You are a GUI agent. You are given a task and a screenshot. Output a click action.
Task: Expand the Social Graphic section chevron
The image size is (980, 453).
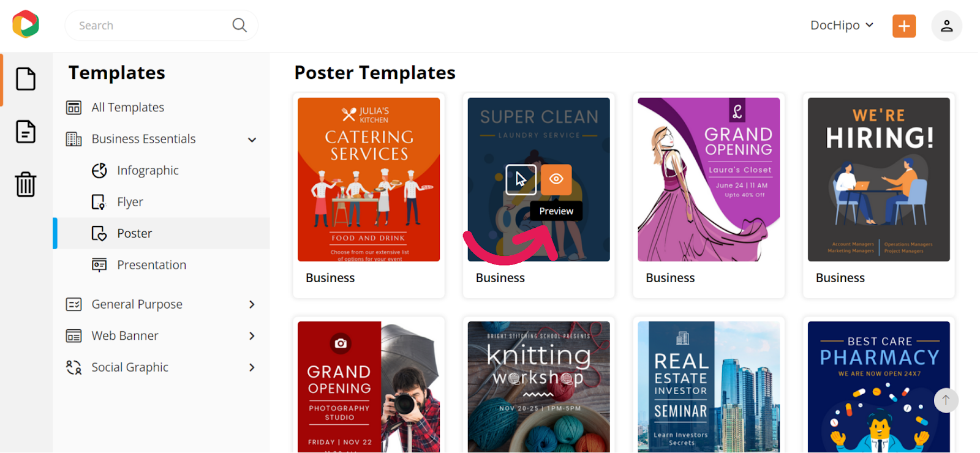(252, 367)
